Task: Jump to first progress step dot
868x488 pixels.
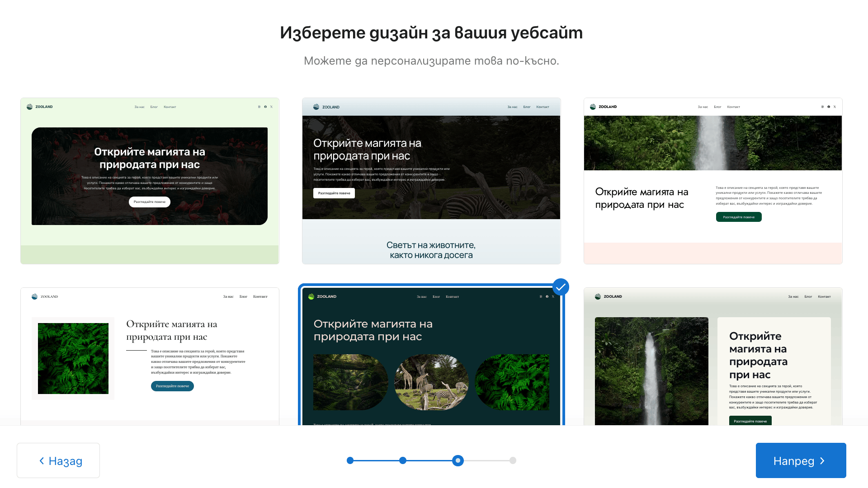Action: [x=350, y=460]
